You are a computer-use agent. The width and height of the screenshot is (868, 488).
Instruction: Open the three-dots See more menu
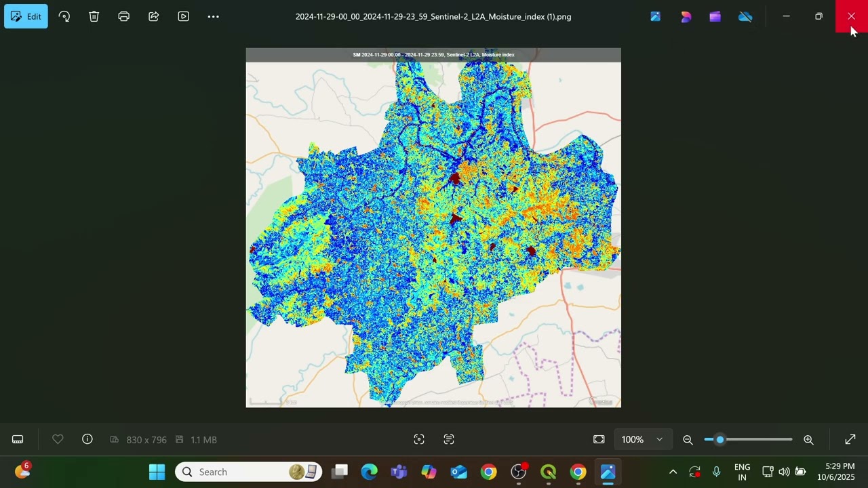click(x=214, y=16)
